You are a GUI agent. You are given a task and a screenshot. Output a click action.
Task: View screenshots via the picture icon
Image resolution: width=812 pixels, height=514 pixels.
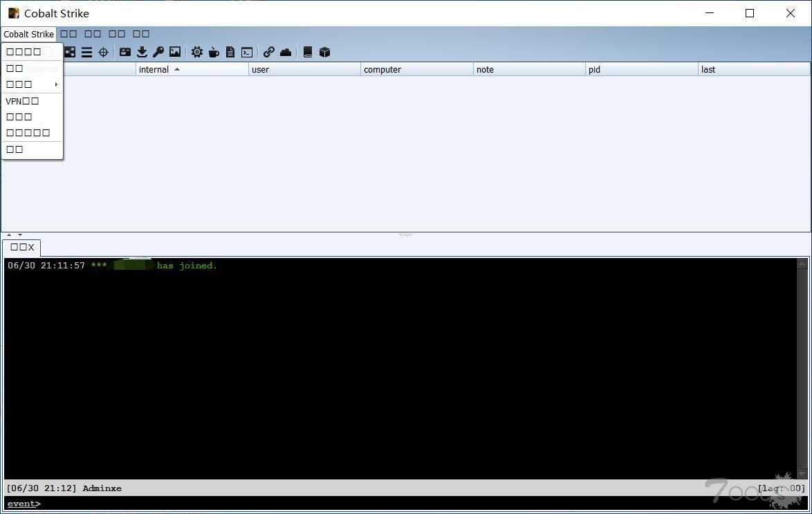click(175, 53)
